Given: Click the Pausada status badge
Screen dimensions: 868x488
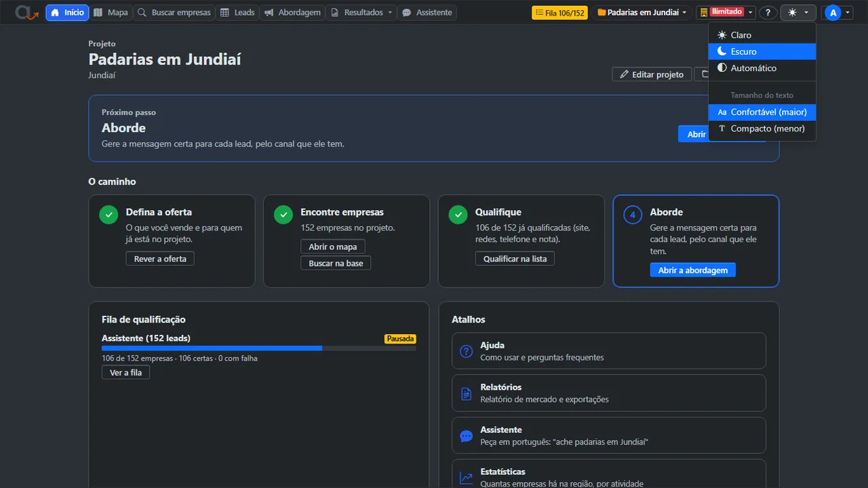Looking at the screenshot, I should 400,338.
